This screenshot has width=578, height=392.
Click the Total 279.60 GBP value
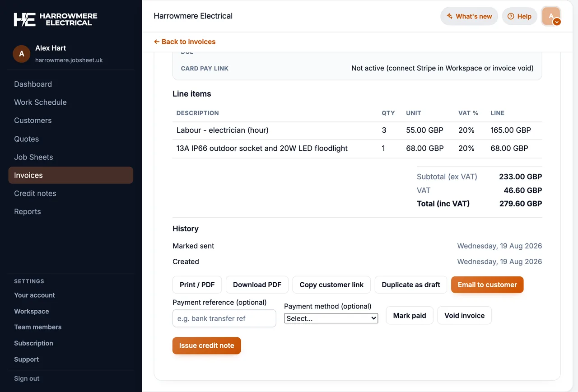(521, 204)
